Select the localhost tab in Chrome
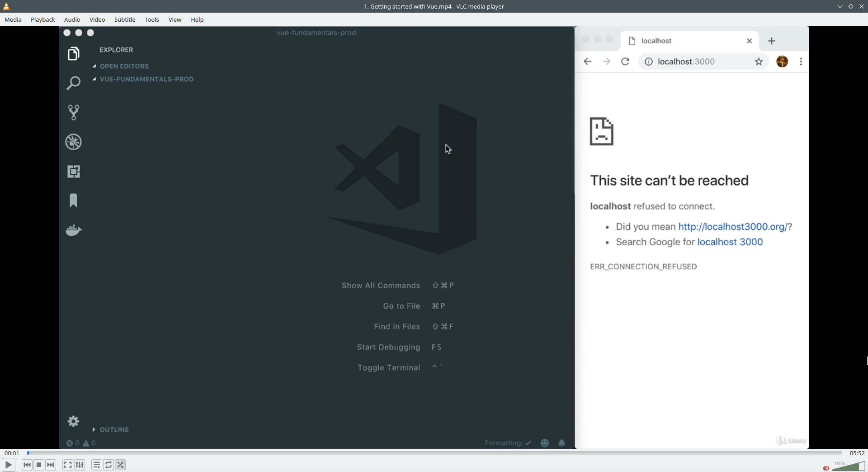868x472 pixels. 690,41
